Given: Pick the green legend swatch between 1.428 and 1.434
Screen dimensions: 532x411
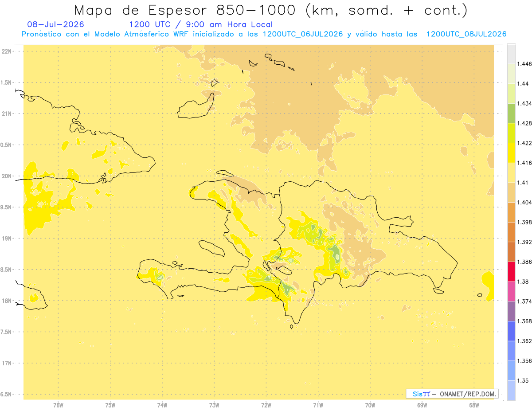Looking at the screenshot, I should click(511, 113).
